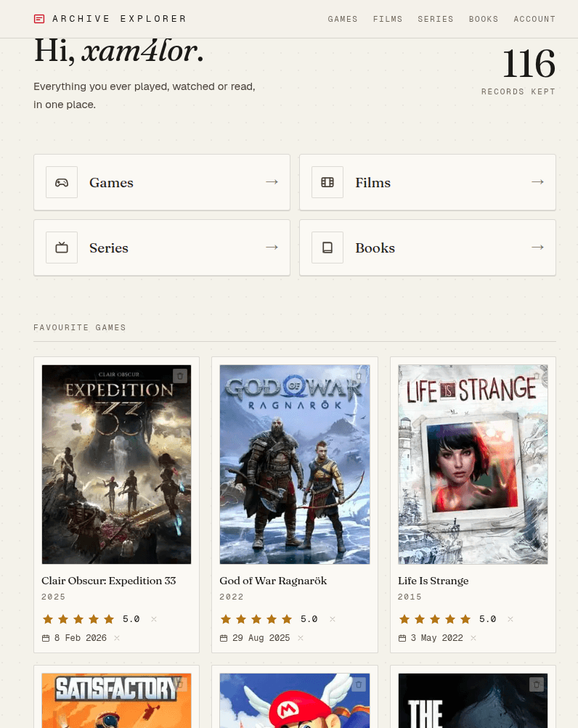The image size is (578, 728).
Task: Click trash icon on the dark 'THE' cover
Action: (x=536, y=684)
